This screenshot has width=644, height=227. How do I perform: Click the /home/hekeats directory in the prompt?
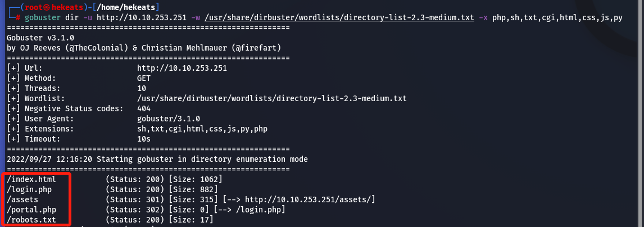128,6
